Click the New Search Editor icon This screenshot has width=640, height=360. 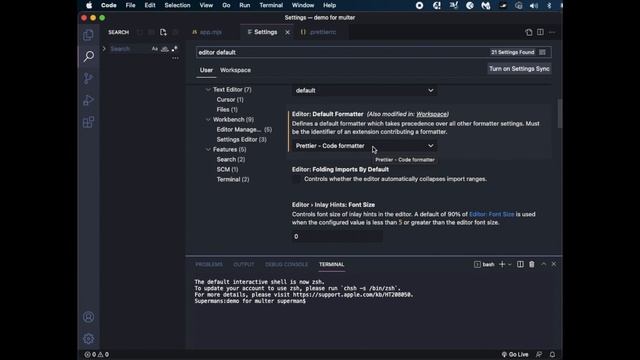pyautogui.click(x=163, y=32)
